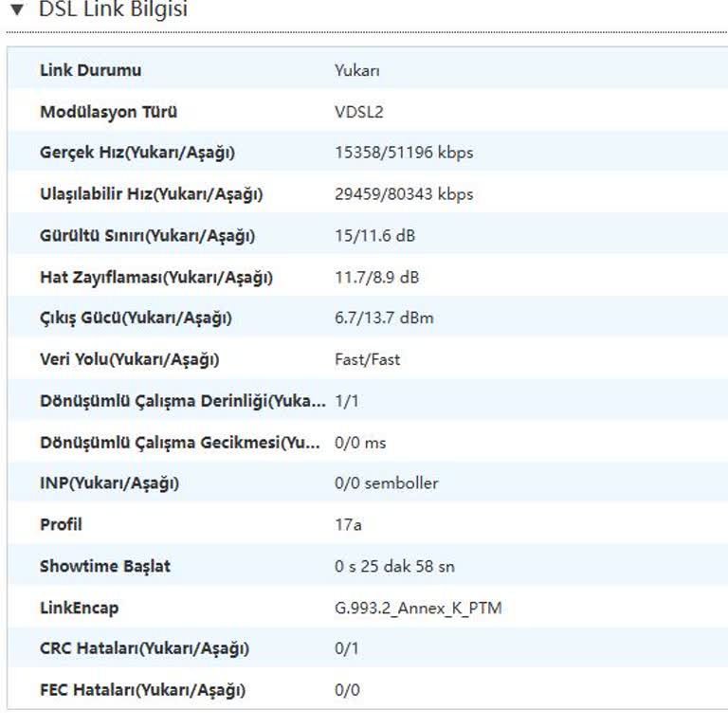The width and height of the screenshot is (728, 728).
Task: Select the VDSL2 modulation value
Action: coord(359,112)
